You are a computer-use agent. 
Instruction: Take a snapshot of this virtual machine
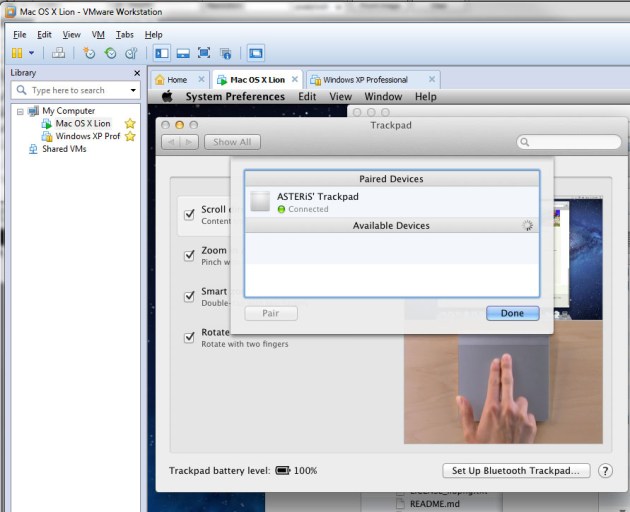click(89, 53)
